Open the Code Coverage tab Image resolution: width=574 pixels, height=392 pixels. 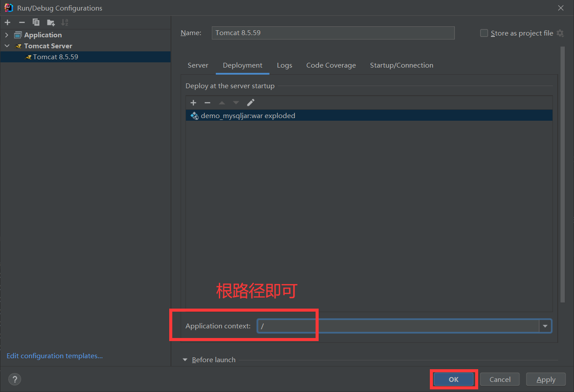pos(331,65)
